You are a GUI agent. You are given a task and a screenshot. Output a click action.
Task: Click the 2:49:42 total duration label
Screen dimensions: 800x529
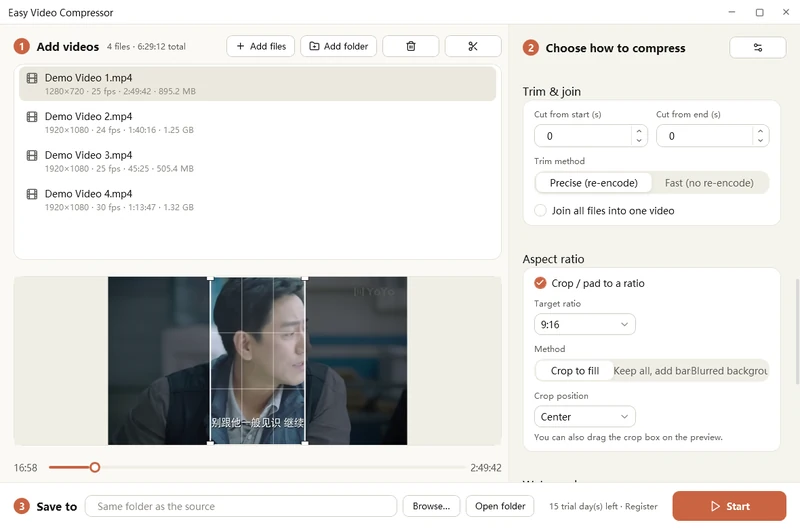(486, 468)
